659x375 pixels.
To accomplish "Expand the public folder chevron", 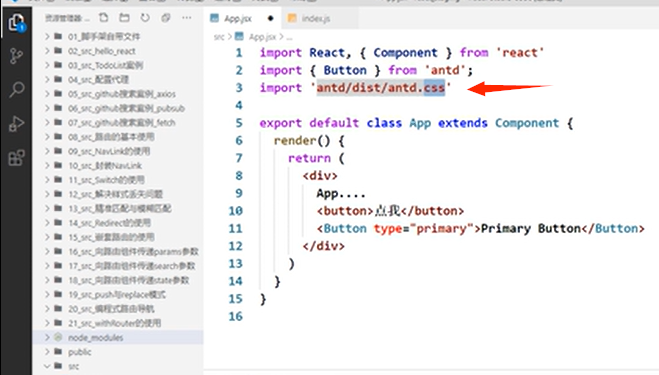I will tap(47, 351).
